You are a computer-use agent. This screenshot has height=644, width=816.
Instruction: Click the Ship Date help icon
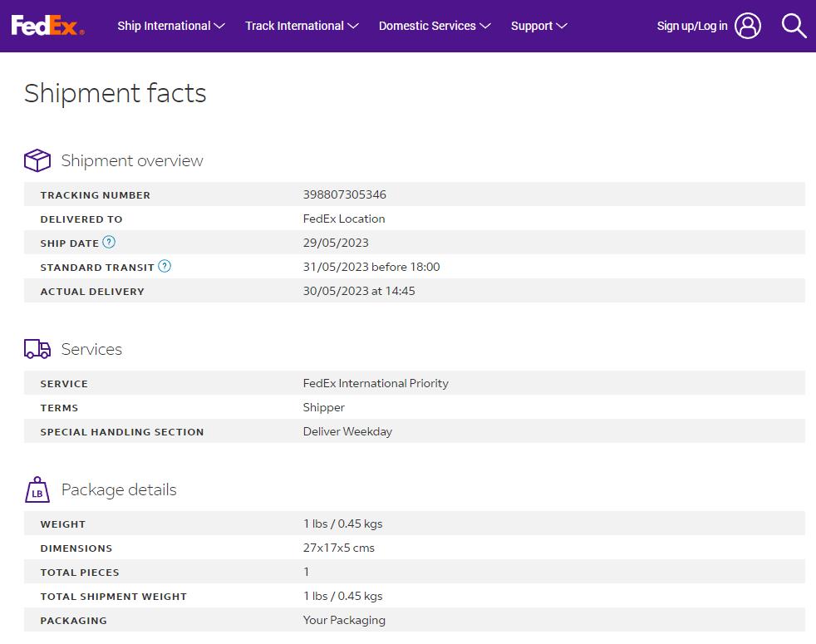[x=109, y=242]
